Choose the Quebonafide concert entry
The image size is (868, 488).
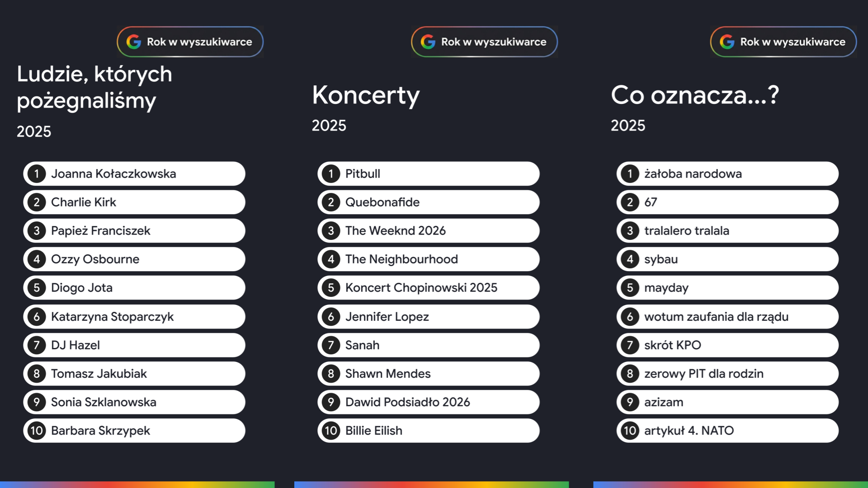(x=428, y=202)
